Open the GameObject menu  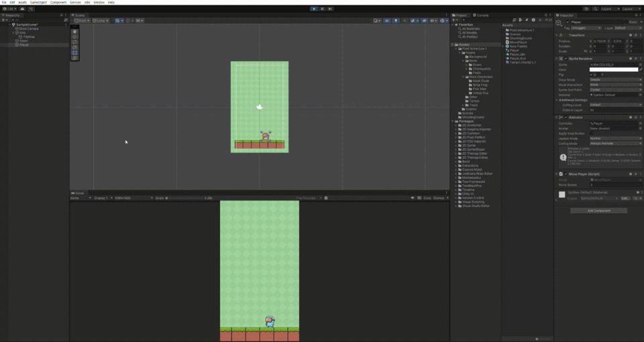(38, 3)
